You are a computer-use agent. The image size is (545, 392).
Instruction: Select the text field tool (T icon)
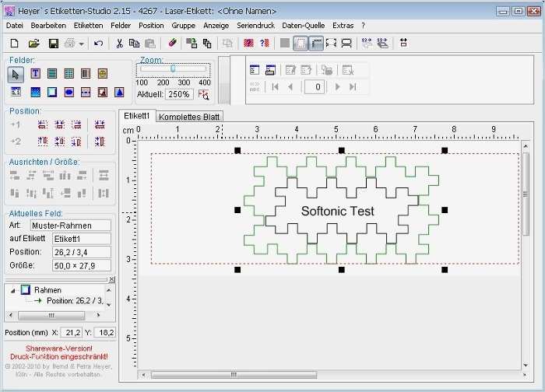(x=35, y=74)
